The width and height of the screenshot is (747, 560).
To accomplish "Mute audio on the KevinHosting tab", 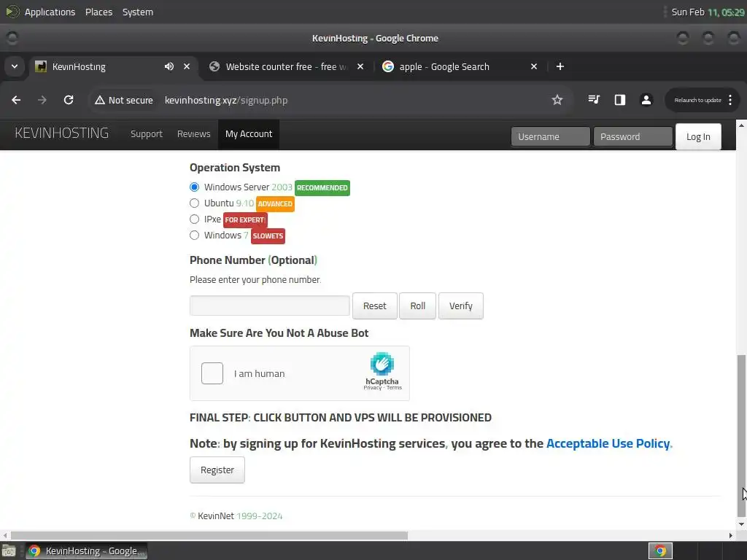I will pos(169,66).
